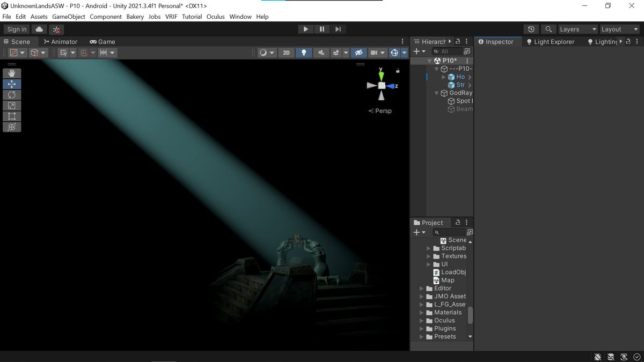644x362 pixels.
Task: Toggle 2D view mode
Action: 287,53
